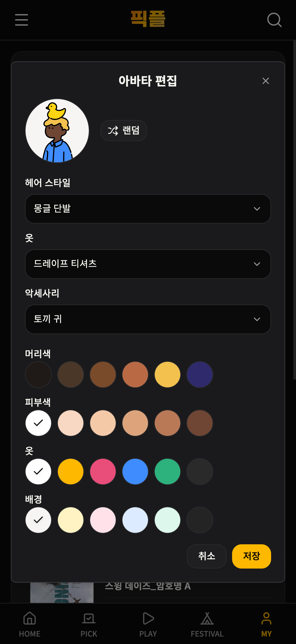Pick the tan skin tone swatch
Screen dimensions: 296x644
135,423
